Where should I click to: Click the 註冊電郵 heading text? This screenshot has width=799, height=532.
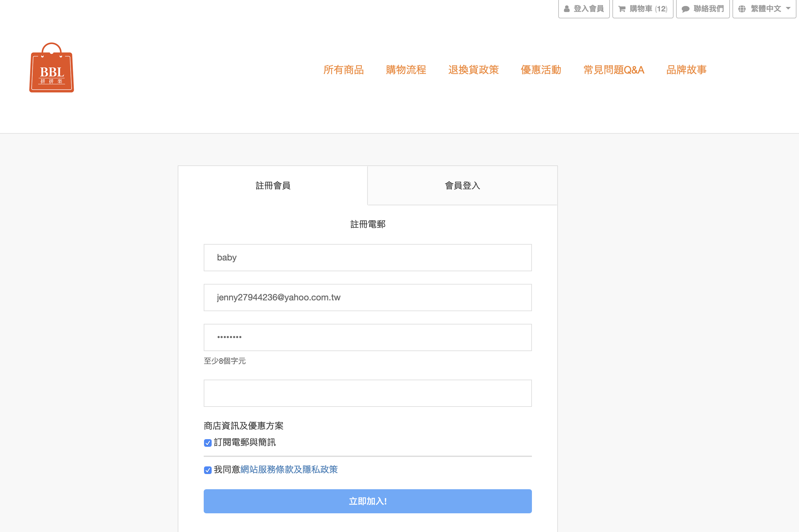pos(368,224)
